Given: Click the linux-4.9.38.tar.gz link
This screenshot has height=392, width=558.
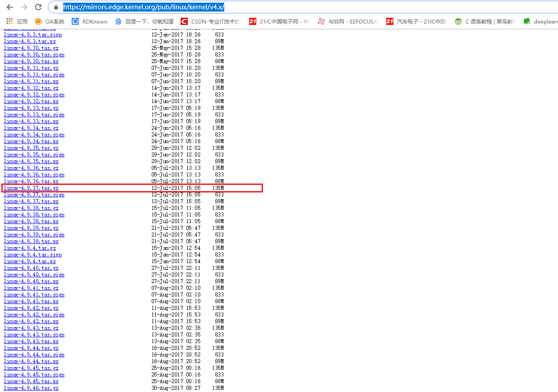Looking at the screenshot, I should pos(31,208).
